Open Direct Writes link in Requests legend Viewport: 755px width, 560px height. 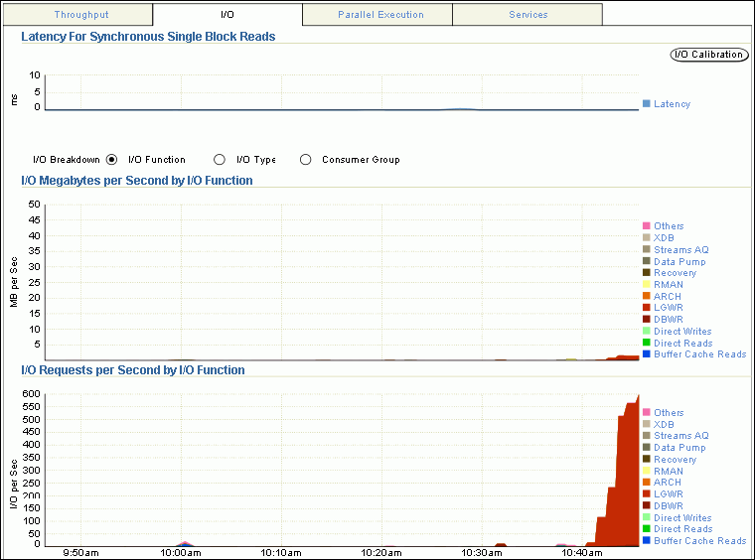click(x=682, y=518)
